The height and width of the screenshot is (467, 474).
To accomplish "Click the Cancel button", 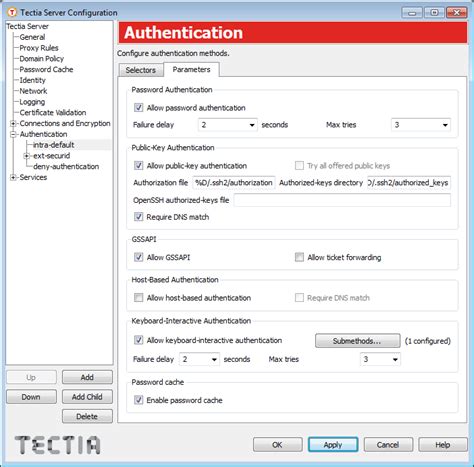I will pos(388,445).
